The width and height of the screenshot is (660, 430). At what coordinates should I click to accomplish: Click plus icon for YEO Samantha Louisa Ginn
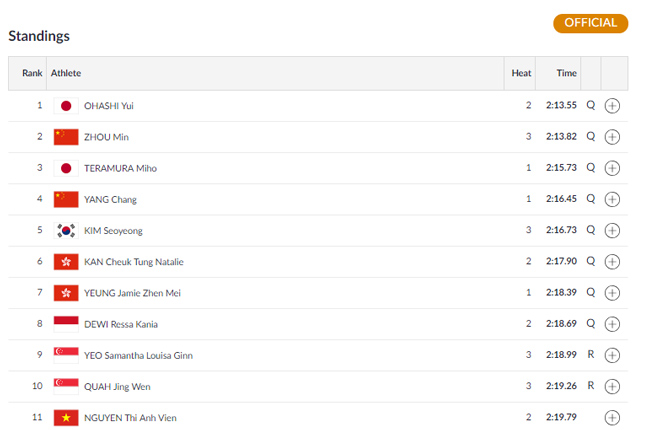pos(613,355)
